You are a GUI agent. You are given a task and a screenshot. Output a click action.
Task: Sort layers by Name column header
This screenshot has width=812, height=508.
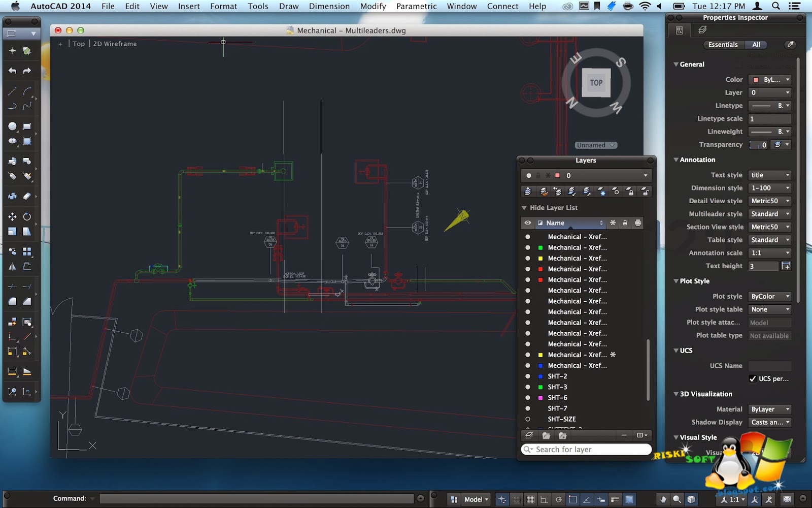pos(570,223)
